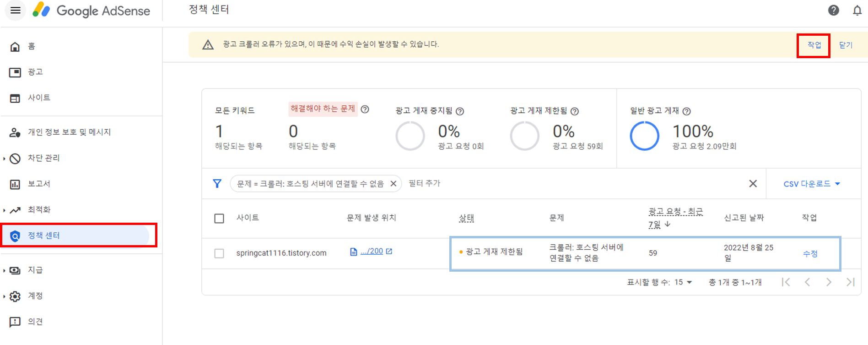Go to previous page of the table
The width and height of the screenshot is (868, 345).
pos(807,282)
